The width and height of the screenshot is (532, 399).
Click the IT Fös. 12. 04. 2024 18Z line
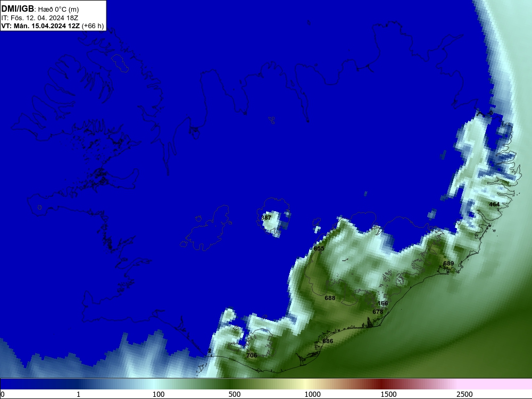pos(40,18)
